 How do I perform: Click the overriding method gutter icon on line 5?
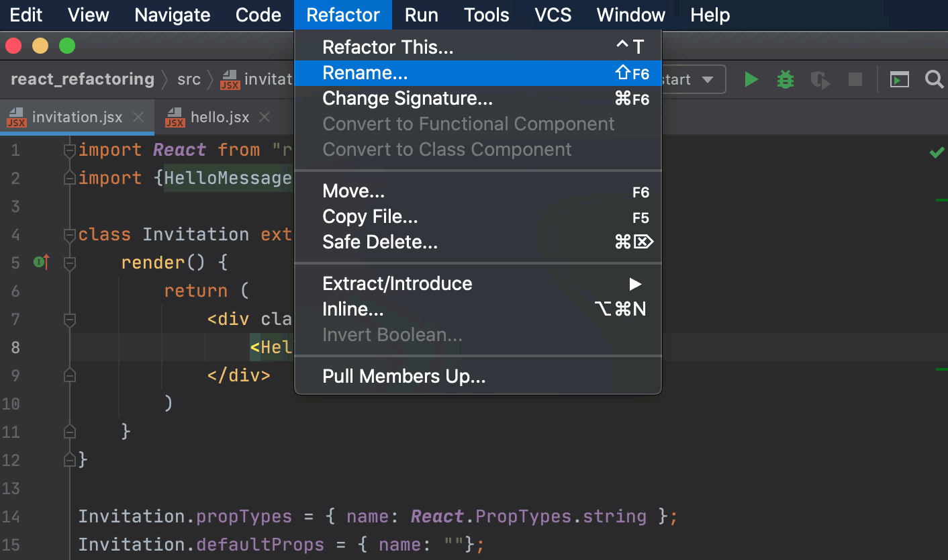click(x=40, y=262)
